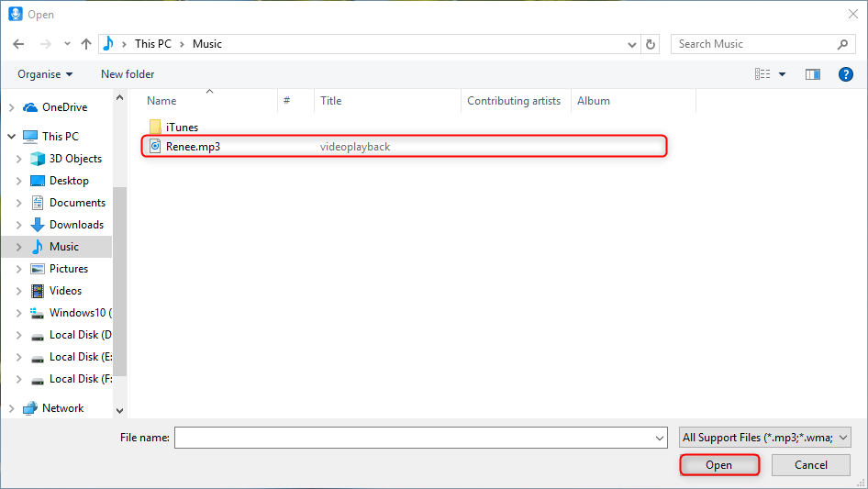The image size is (868, 489).
Task: Select Downloads in the navigation pane
Action: click(76, 225)
